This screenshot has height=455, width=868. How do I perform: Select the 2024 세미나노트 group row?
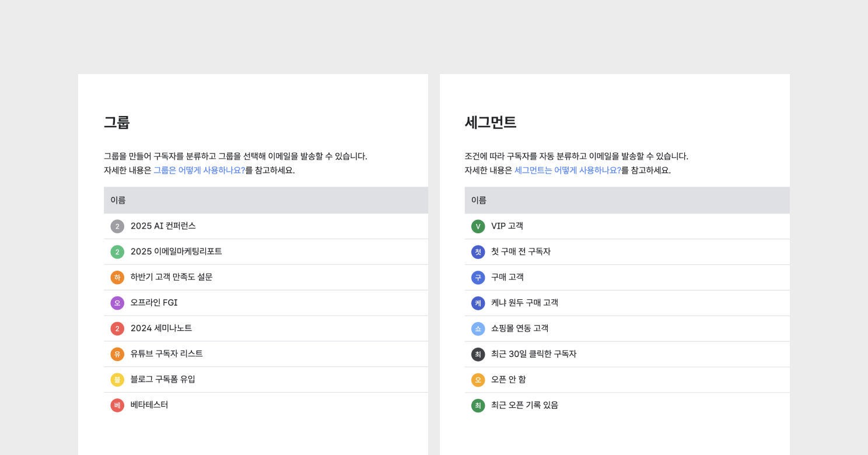(x=266, y=328)
